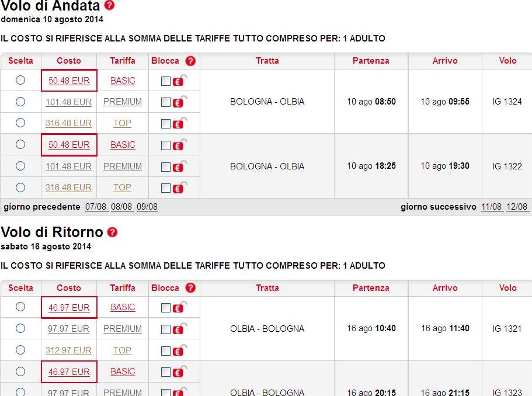Tick Blocca checkbox for 101.48 EUR PREMIUM IG 1324
The image size is (532, 396).
click(166, 102)
